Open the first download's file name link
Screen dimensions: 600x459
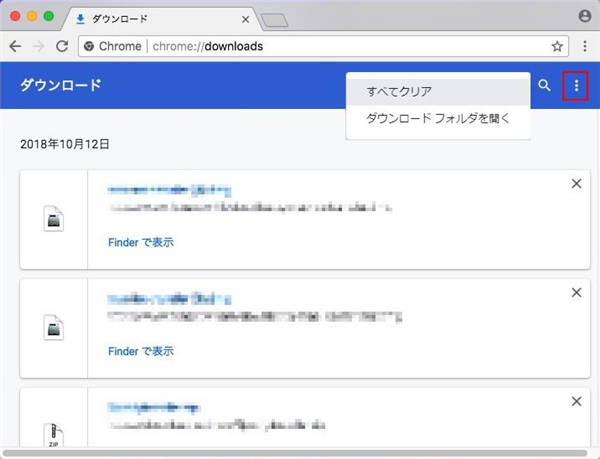tap(169, 190)
